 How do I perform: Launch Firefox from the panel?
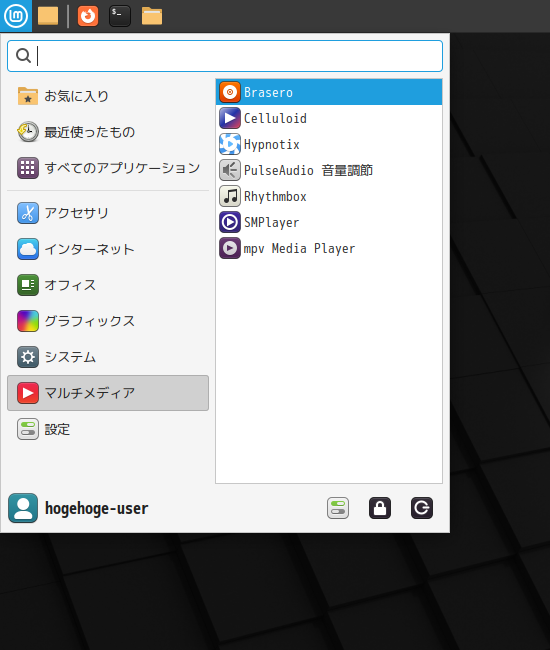(88, 16)
